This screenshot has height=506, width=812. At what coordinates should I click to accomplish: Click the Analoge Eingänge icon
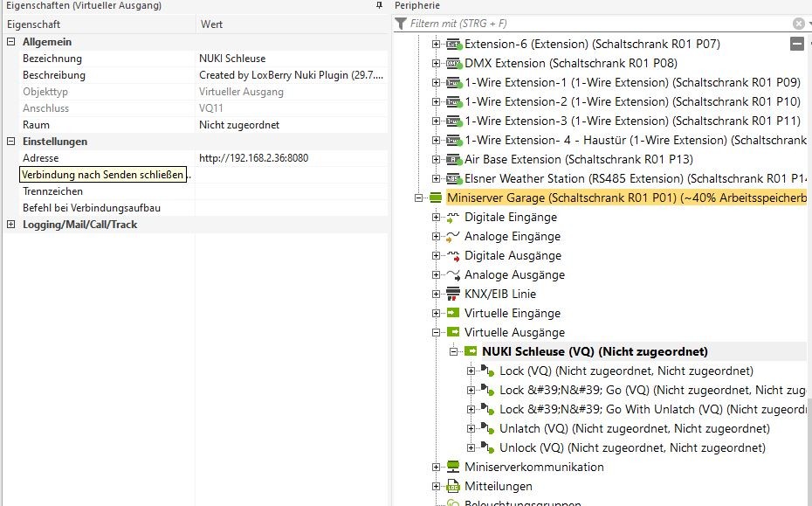coord(453,237)
